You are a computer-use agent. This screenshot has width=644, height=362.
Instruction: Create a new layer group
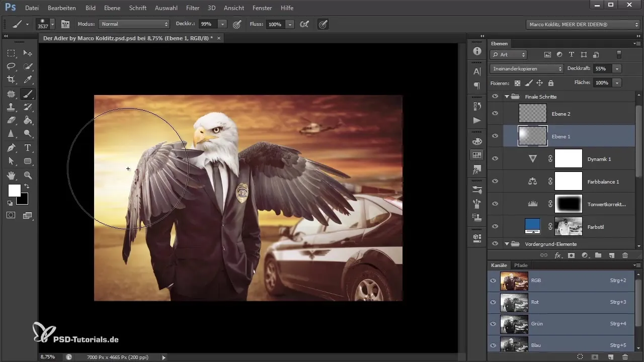tap(598, 255)
